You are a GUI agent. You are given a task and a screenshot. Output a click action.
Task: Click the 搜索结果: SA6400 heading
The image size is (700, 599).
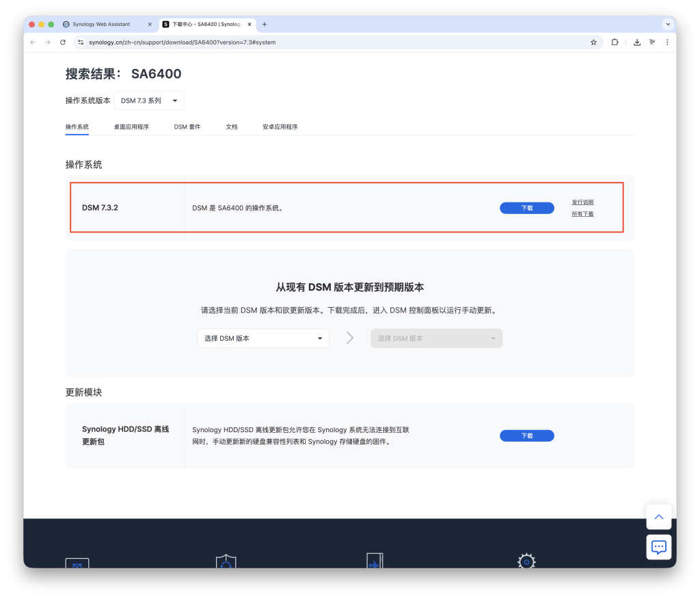(x=123, y=74)
